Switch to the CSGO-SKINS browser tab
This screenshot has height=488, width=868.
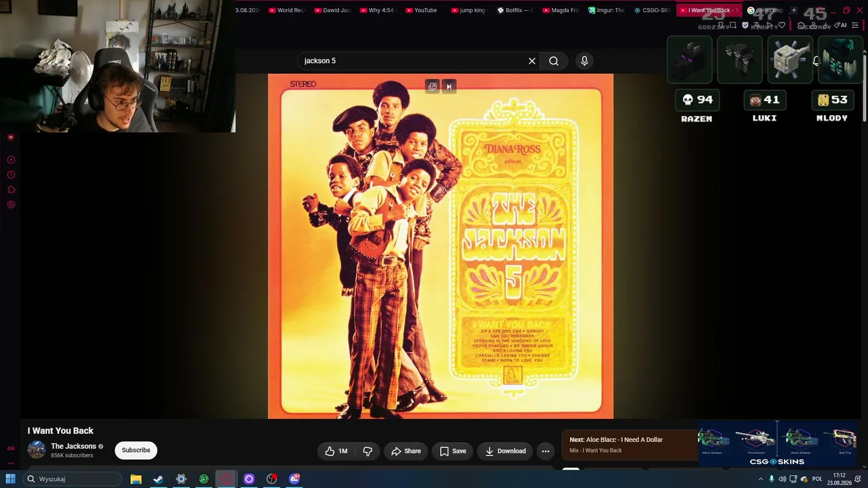[652, 10]
